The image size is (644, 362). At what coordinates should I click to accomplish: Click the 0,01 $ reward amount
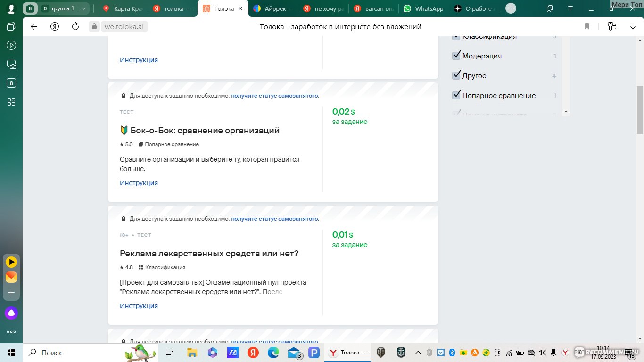coord(343,235)
